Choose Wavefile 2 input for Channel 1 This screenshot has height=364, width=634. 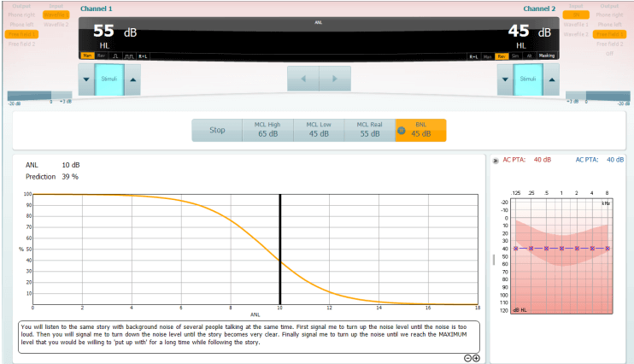click(x=56, y=25)
